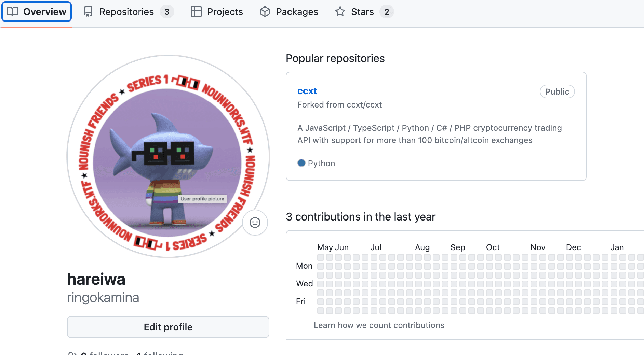Click the ccxt repository description text
This screenshot has width=644, height=355.
pyautogui.click(x=429, y=134)
